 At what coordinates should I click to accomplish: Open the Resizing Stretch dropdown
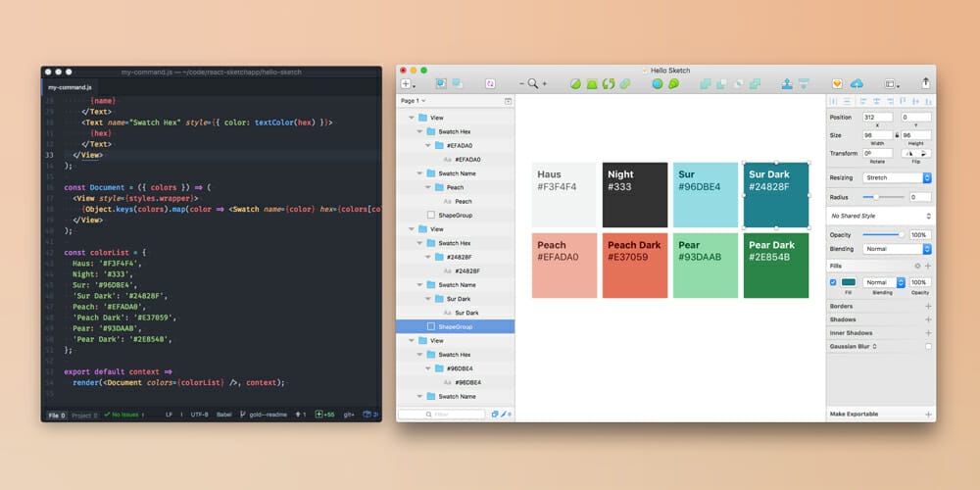(x=897, y=177)
